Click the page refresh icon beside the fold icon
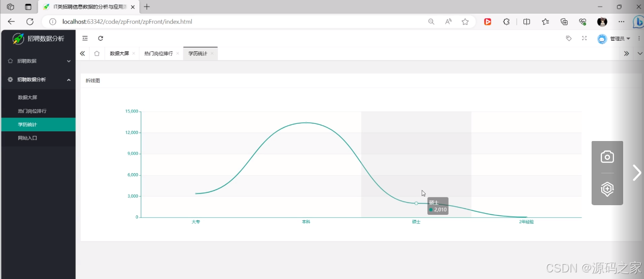 (101, 38)
